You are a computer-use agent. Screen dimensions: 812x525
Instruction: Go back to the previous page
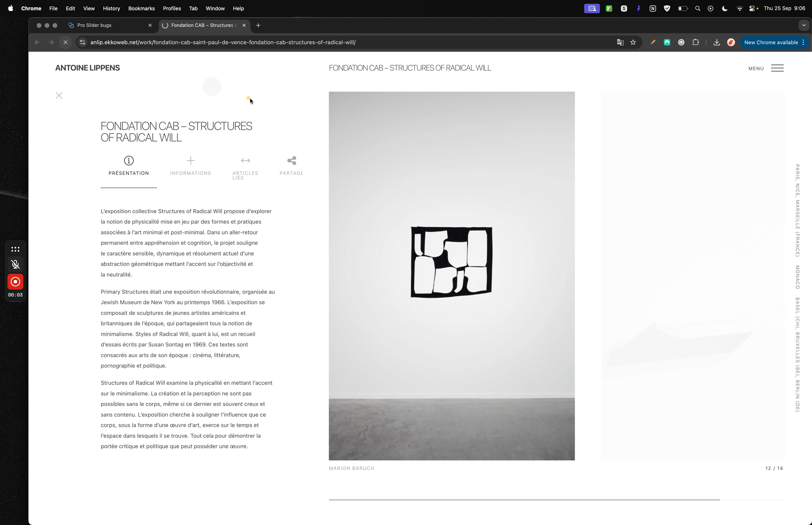click(x=37, y=42)
